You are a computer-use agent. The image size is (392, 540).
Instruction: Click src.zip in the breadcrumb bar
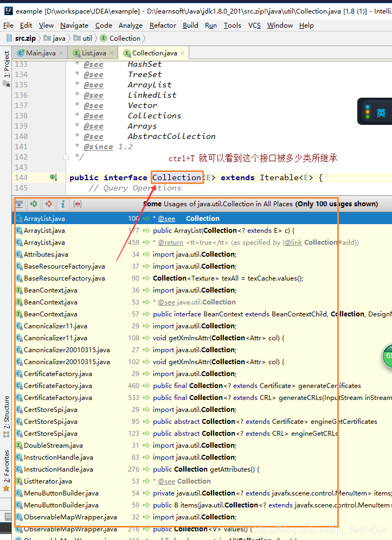tap(21, 38)
